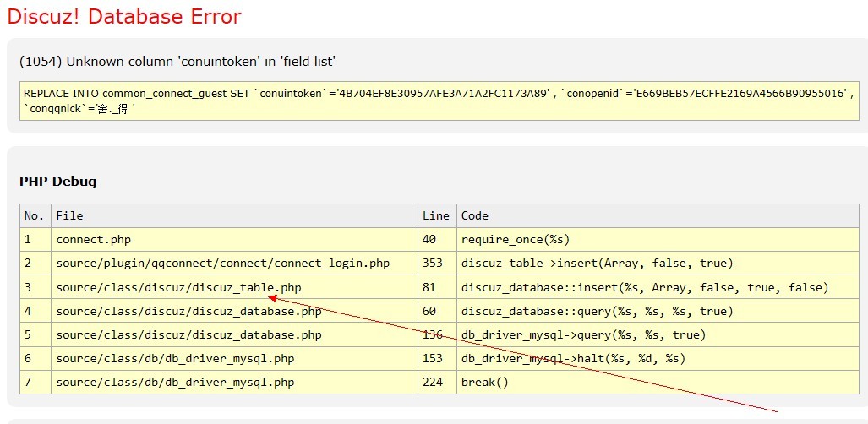868x424 pixels.
Task: Click the No. column header
Action: coord(34,215)
